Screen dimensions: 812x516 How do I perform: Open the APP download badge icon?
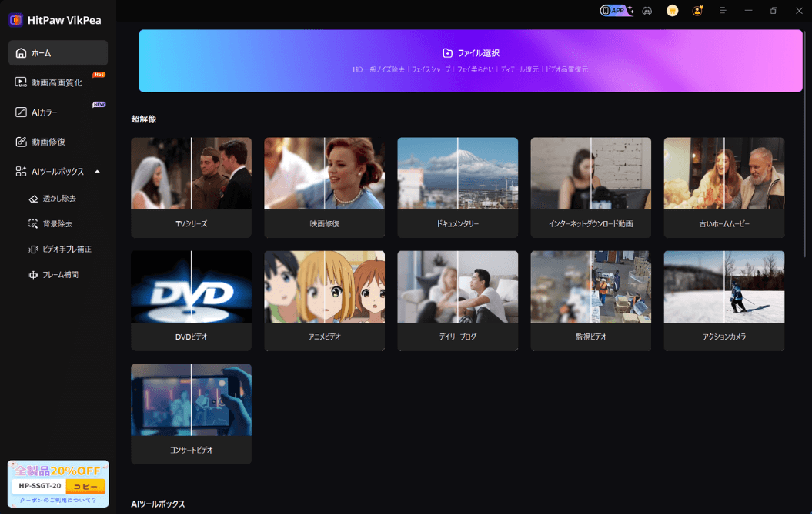click(617, 10)
